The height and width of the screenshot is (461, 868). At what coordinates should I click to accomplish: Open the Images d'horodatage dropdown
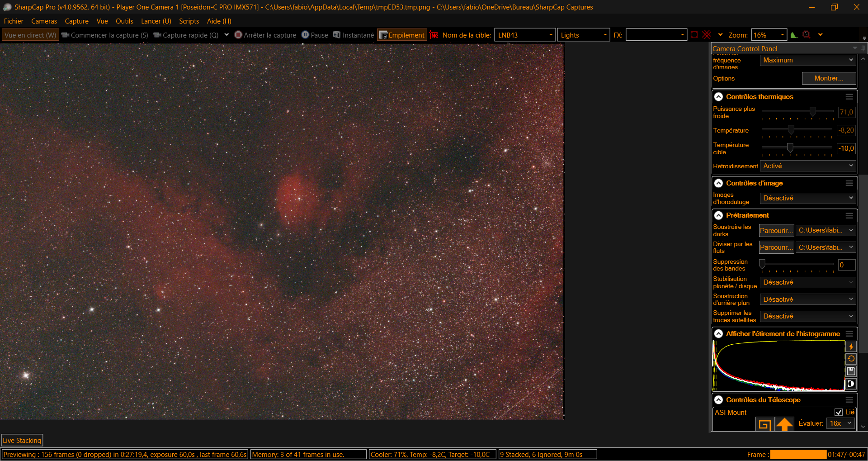click(x=808, y=198)
